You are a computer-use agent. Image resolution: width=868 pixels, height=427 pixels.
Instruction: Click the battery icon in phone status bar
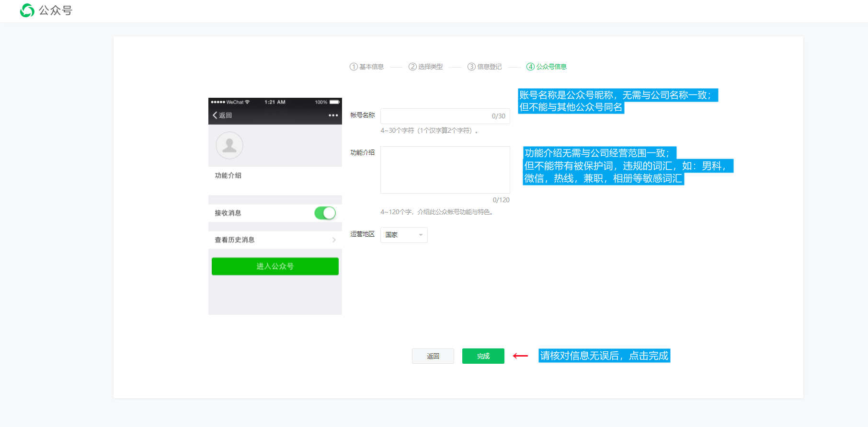pos(334,102)
